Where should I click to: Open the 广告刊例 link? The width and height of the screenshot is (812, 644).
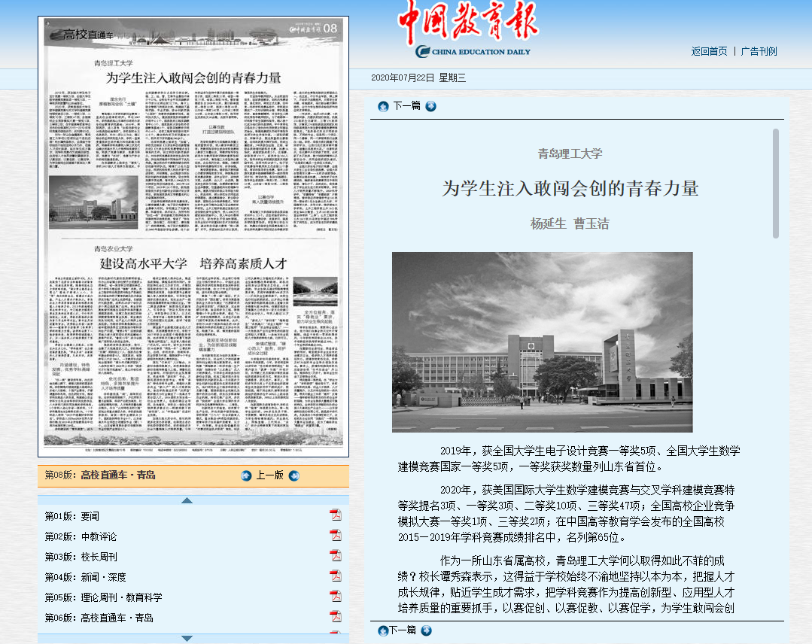759,52
